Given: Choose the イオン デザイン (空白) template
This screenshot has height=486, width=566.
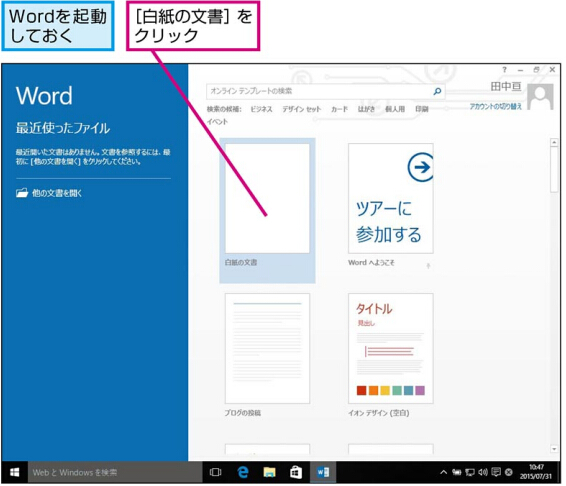Looking at the screenshot, I should [x=391, y=348].
